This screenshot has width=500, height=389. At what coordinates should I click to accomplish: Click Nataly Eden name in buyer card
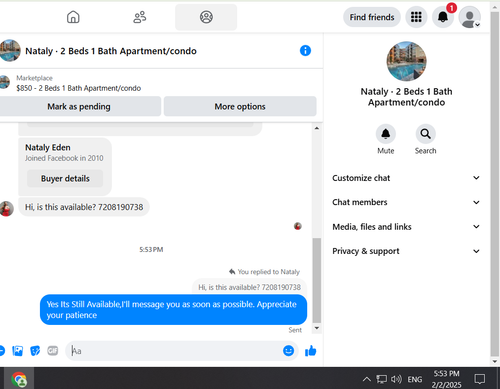48,147
